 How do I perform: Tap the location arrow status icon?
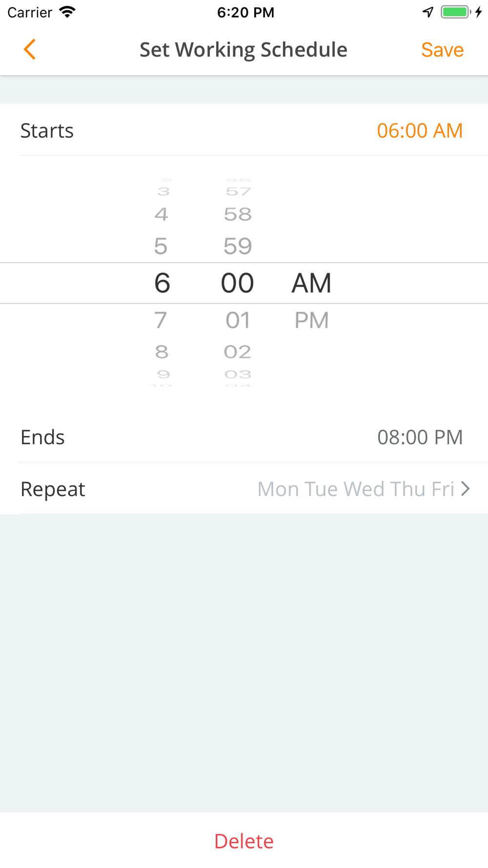coord(428,12)
